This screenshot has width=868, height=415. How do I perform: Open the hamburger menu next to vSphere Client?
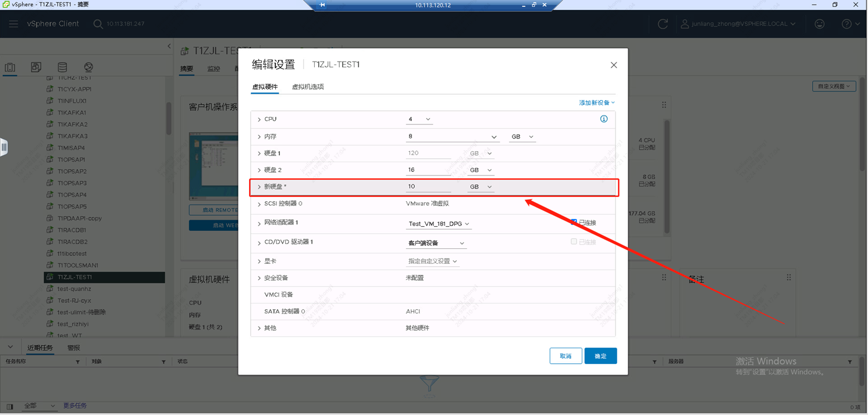click(x=13, y=24)
